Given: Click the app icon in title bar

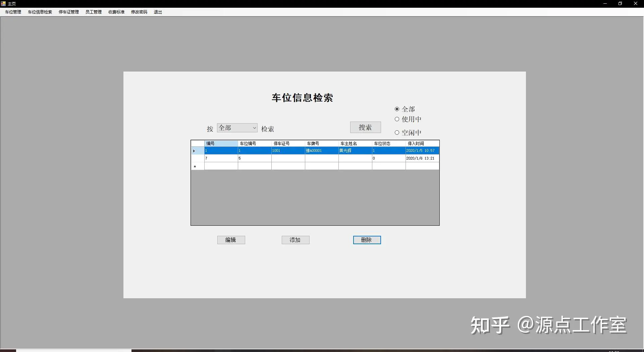Looking at the screenshot, I should pyautogui.click(x=3, y=4).
